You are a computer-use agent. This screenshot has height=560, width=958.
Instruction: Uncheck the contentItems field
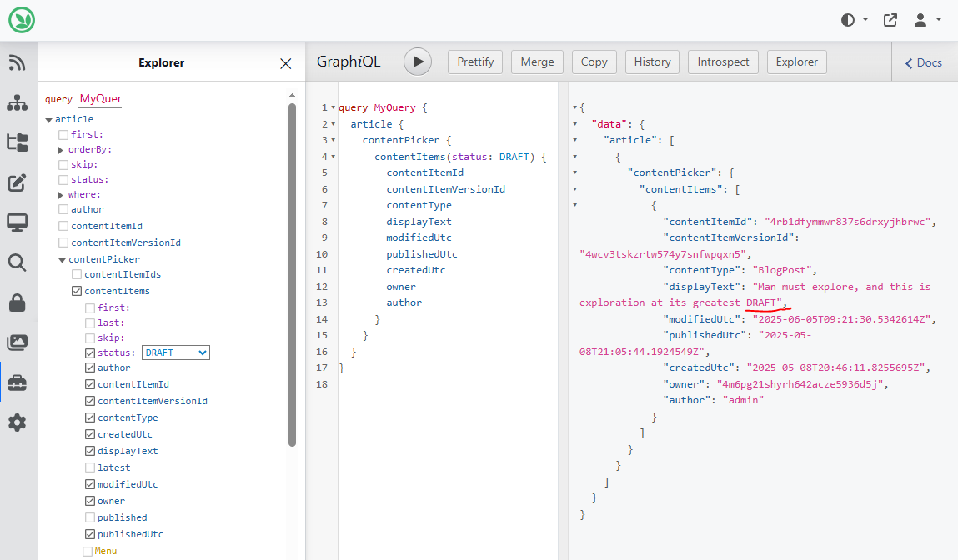(x=77, y=291)
